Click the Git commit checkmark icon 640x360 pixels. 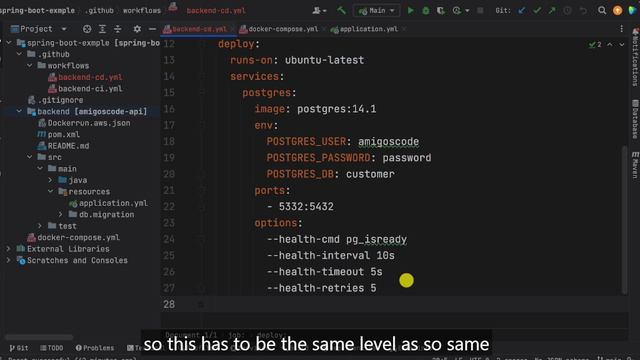(537, 11)
